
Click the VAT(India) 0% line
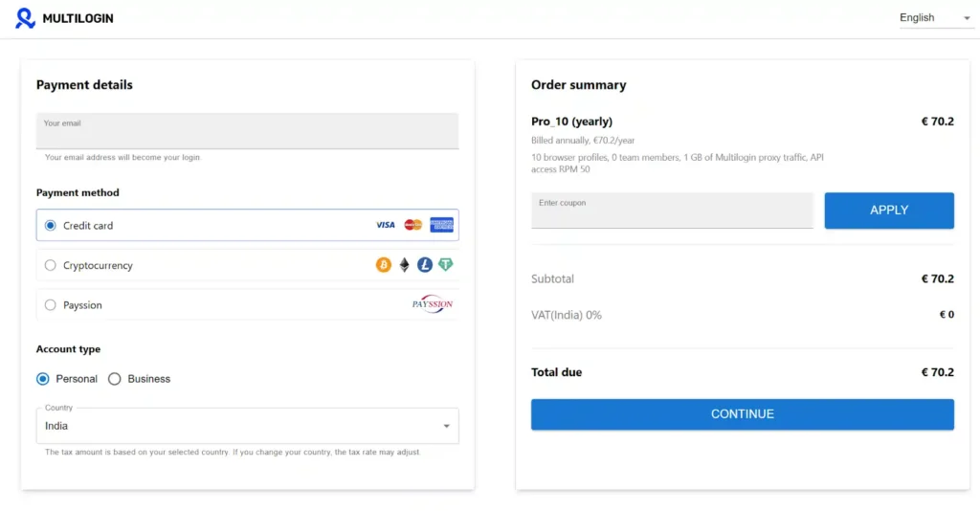[567, 315]
